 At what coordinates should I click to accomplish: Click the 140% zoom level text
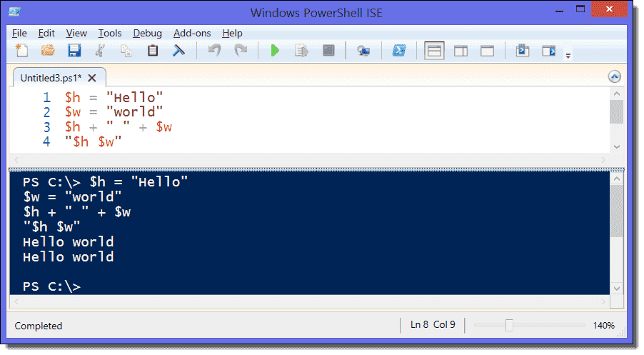pyautogui.click(x=604, y=326)
